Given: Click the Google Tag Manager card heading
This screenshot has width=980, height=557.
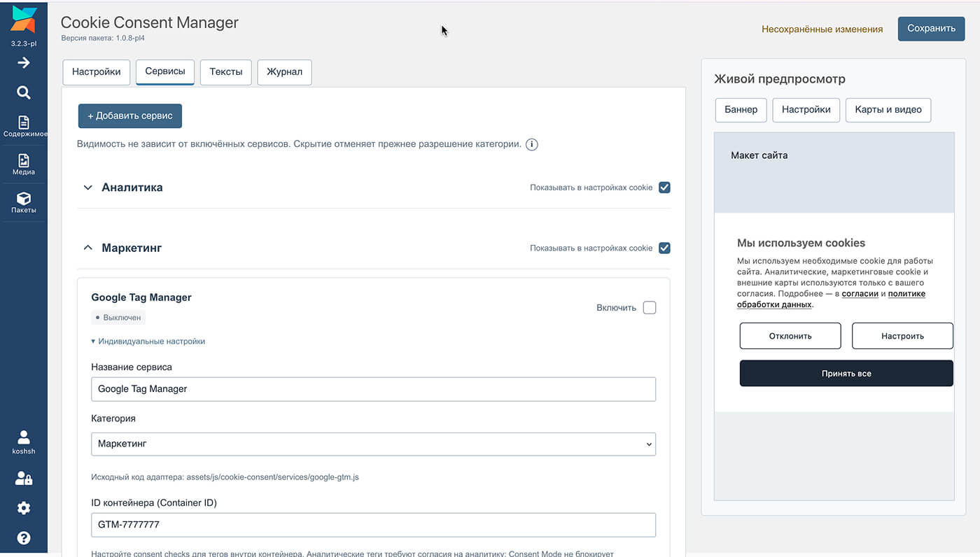Looking at the screenshot, I should [x=141, y=297].
